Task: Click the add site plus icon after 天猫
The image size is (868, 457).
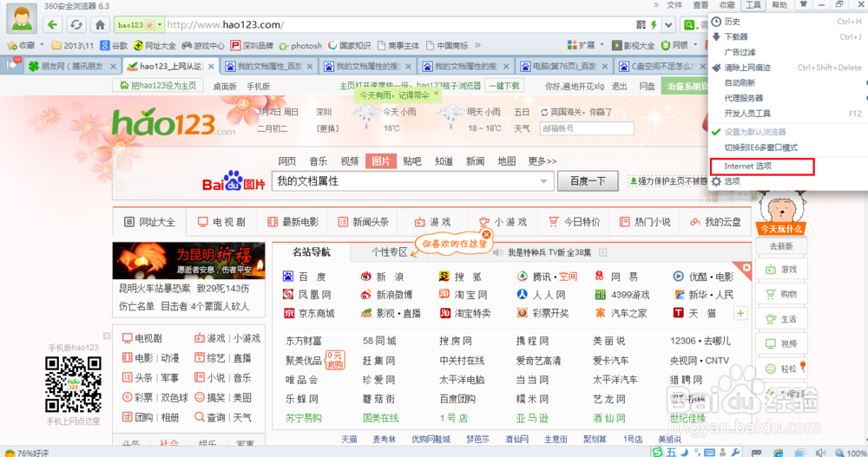Action: point(740,314)
